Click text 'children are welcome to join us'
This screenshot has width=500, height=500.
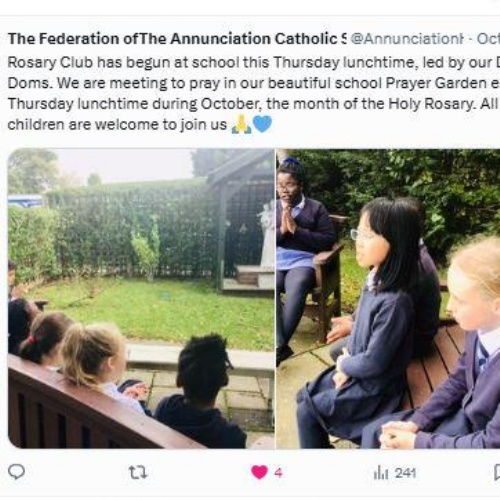(117, 125)
